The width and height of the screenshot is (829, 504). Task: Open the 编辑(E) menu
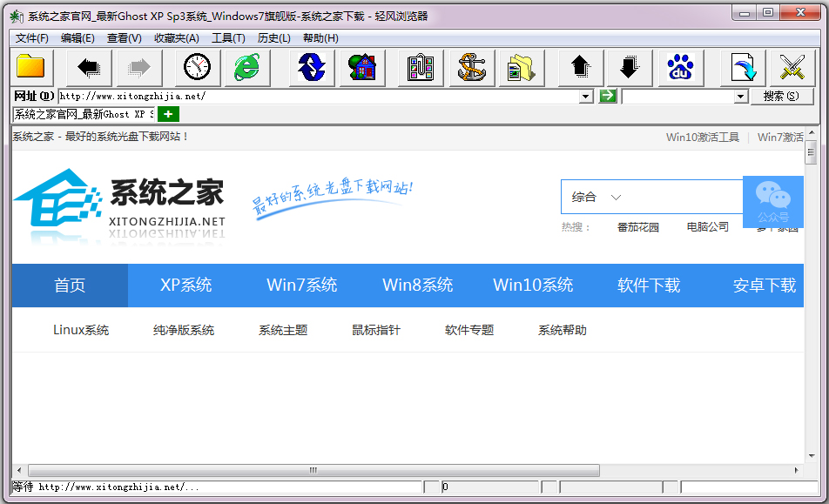(78, 38)
